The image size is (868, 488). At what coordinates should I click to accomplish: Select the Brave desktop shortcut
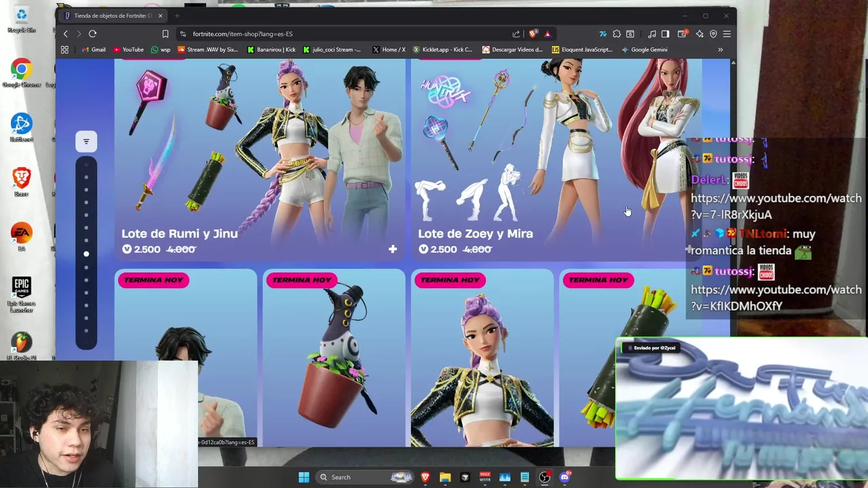coord(22,182)
